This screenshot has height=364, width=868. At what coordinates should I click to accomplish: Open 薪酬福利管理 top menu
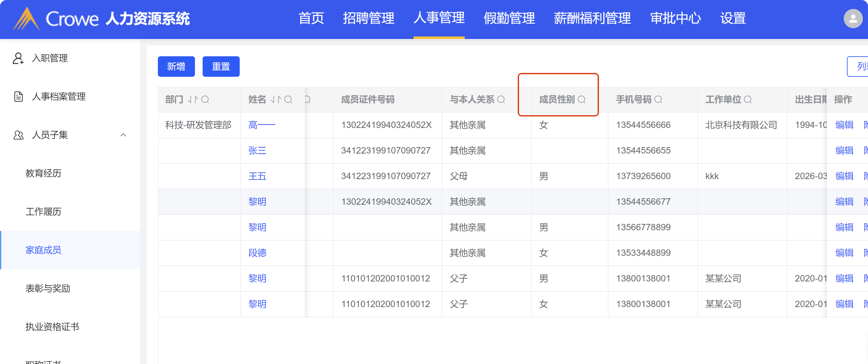[x=592, y=19]
